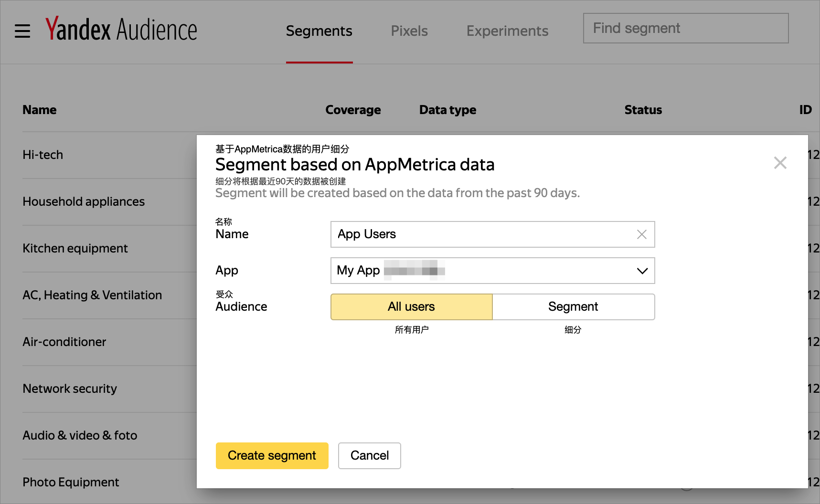Open the Experiments tab
820x504 pixels.
tap(507, 31)
